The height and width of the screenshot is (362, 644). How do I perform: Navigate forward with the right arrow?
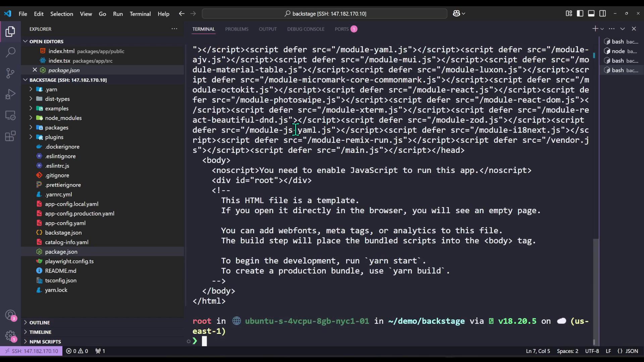(x=193, y=13)
